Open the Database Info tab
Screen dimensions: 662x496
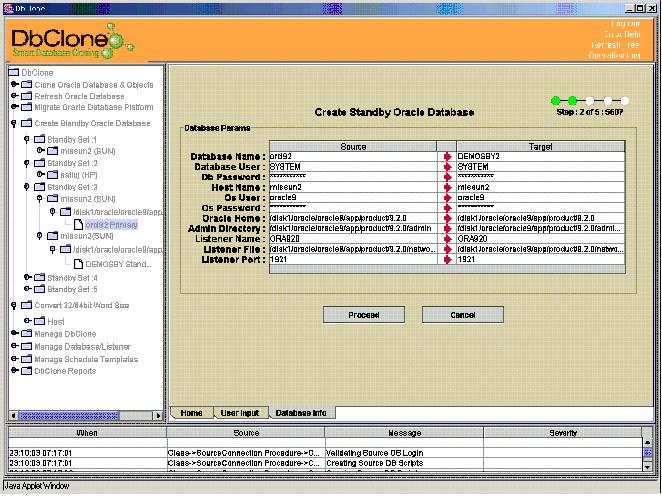[301, 413]
